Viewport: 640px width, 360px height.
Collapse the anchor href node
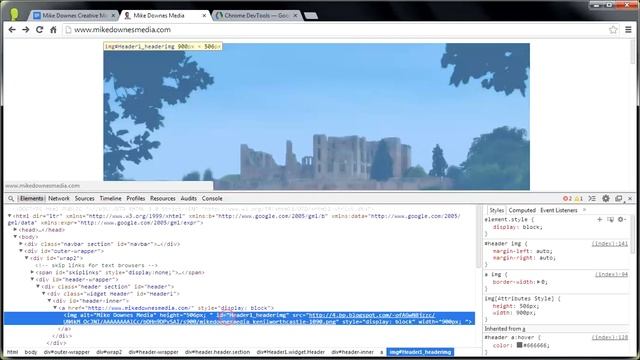pos(56,308)
